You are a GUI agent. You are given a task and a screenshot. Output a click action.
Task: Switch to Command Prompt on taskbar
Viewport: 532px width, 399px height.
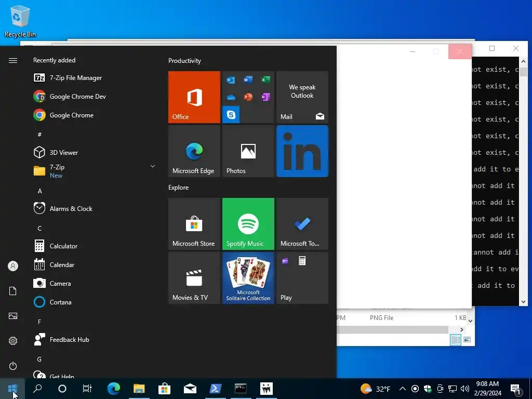click(x=241, y=389)
